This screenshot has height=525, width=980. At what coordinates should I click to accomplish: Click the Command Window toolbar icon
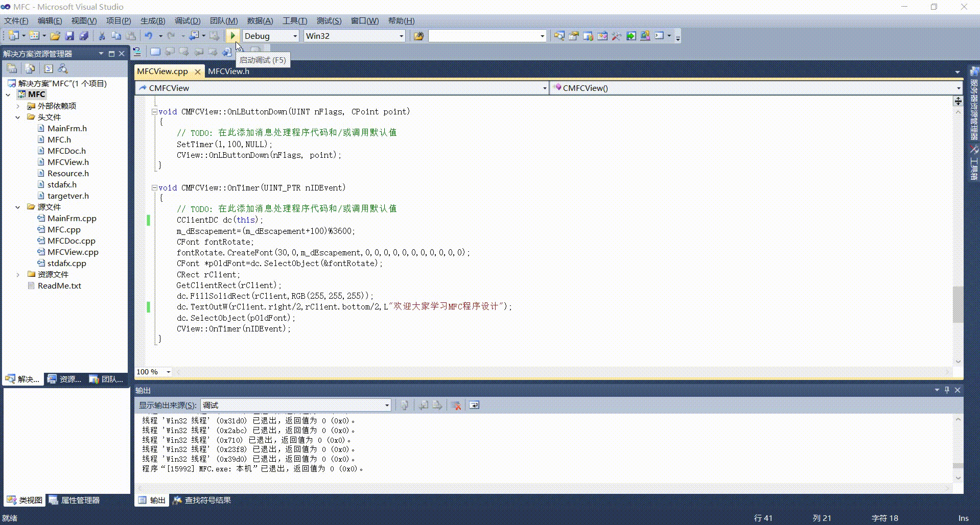coord(660,36)
